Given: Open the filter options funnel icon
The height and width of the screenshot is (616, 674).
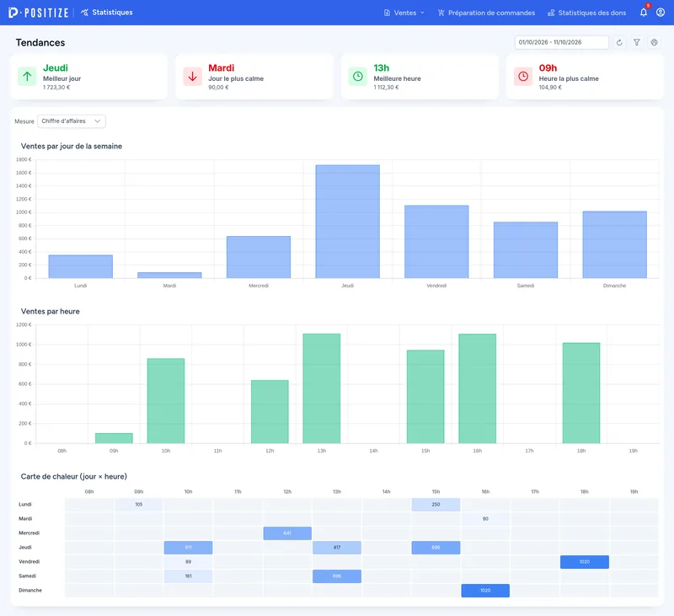Looking at the screenshot, I should pos(637,42).
